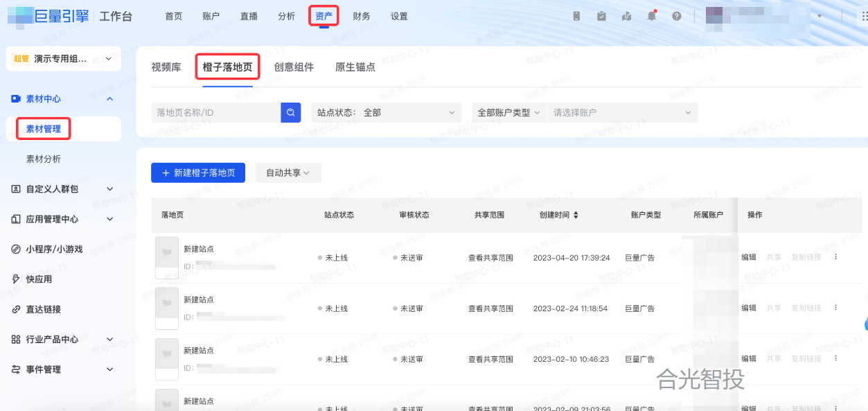This screenshot has height=411, width=868.
Task: Toggle sort arrows on 创建时间 column
Action: [576, 215]
